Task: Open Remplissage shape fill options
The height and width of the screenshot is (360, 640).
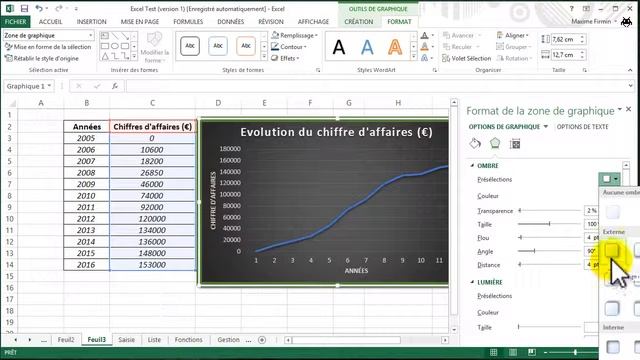Action: 294,36
